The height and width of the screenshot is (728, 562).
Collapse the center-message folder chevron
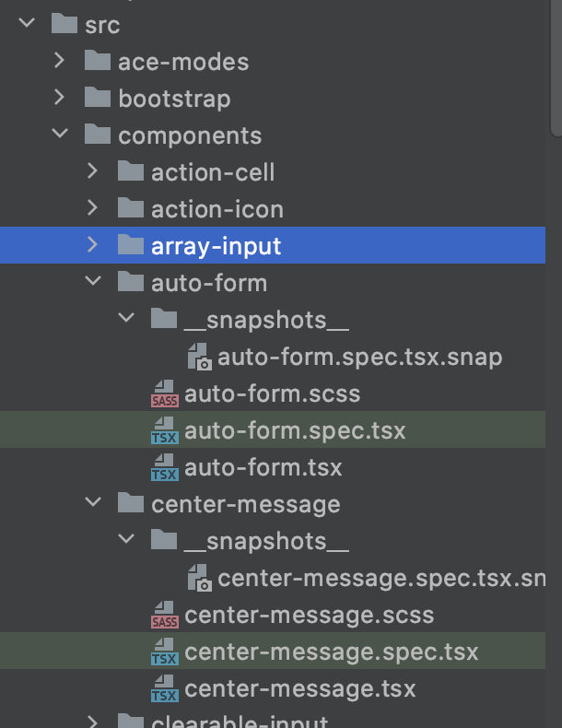[x=93, y=502]
